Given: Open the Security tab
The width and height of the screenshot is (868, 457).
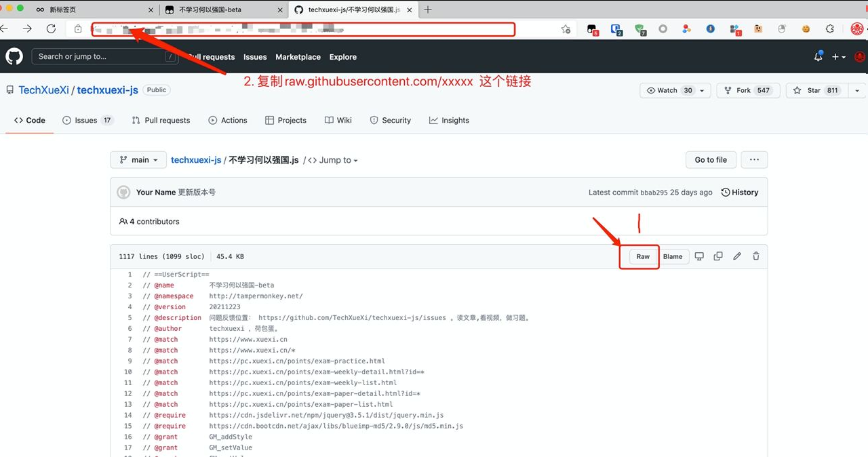Looking at the screenshot, I should pyautogui.click(x=391, y=120).
